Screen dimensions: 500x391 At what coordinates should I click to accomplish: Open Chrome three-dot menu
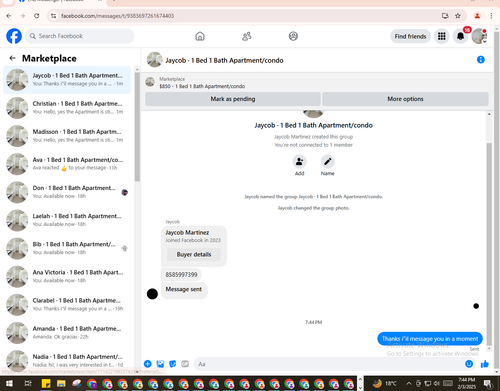[x=491, y=16]
